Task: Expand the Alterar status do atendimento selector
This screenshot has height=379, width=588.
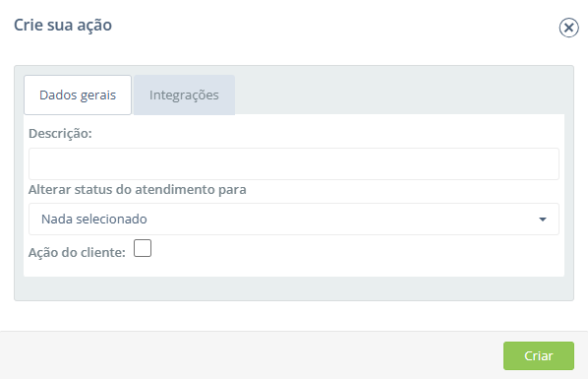Action: click(x=294, y=219)
